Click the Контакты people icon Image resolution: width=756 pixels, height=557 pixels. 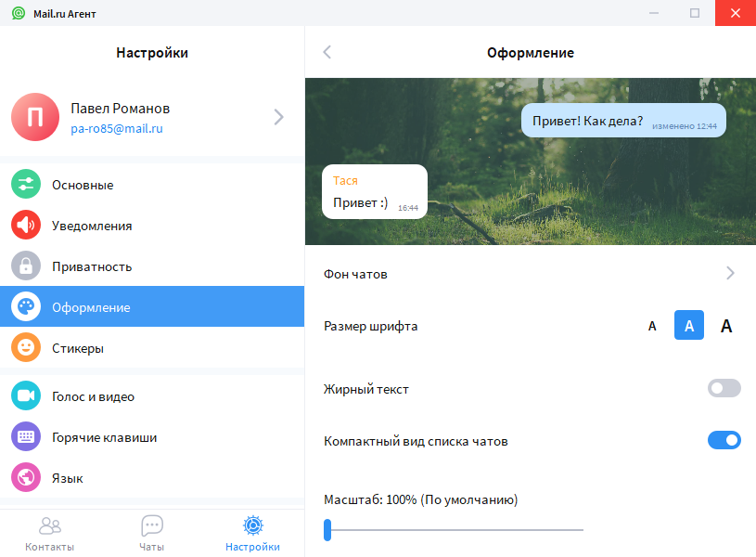coord(50,525)
